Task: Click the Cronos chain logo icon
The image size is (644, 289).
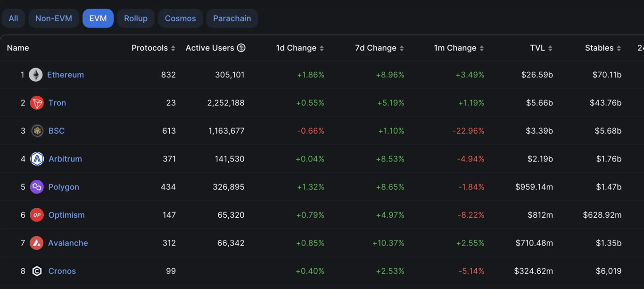Action: (37, 271)
